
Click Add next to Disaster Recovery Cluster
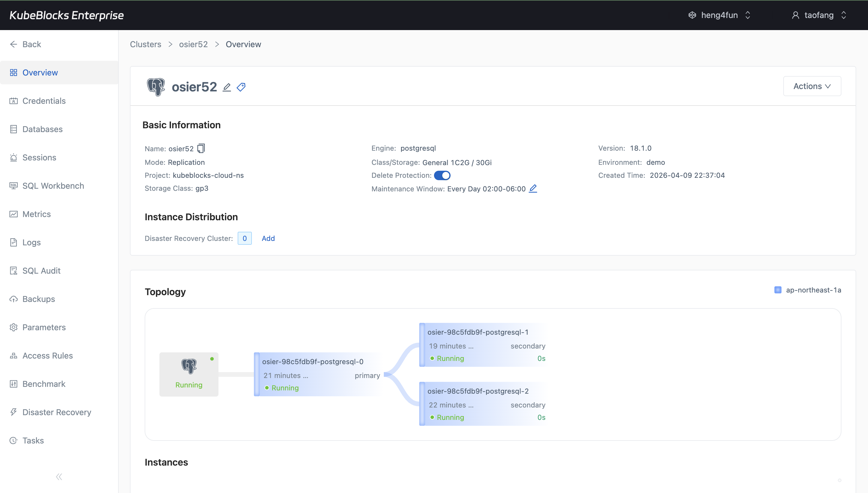(x=268, y=238)
